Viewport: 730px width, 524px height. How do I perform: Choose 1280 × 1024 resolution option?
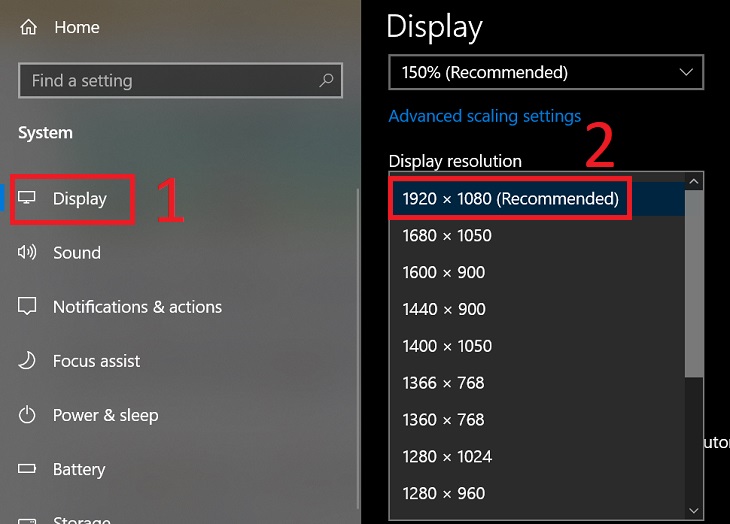pos(446,456)
